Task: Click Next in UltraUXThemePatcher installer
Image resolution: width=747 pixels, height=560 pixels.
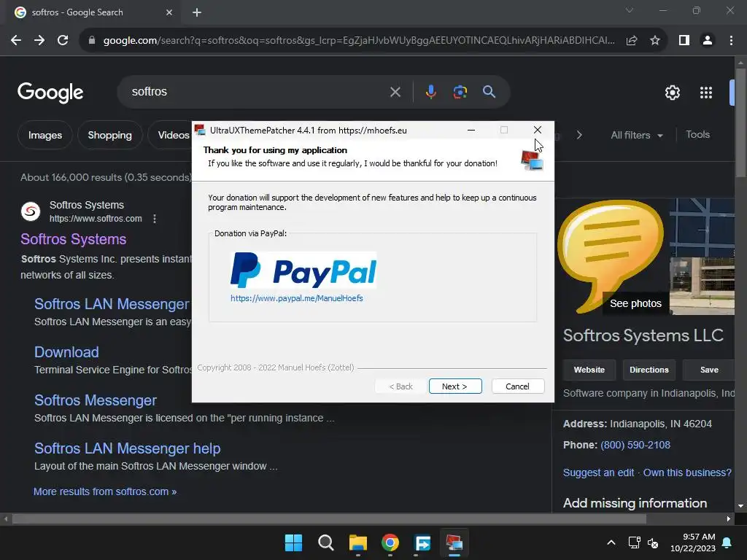Action: click(x=455, y=386)
